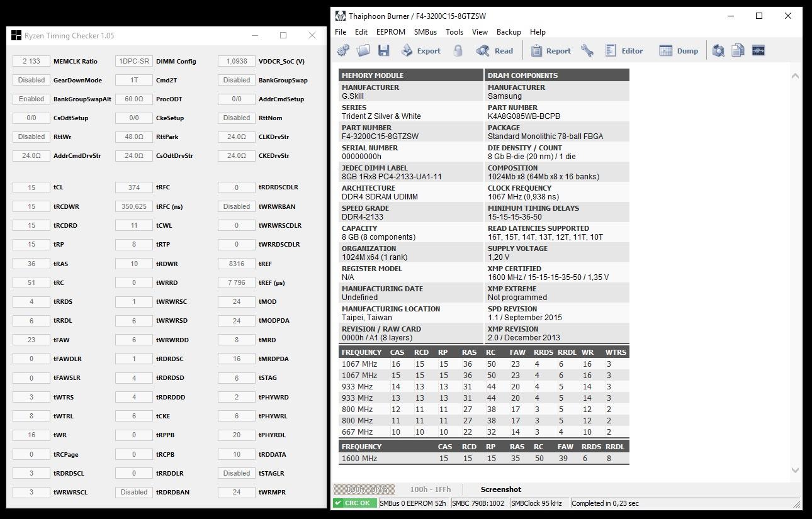Click the tWRMPR value field
The image size is (812, 519).
(237, 492)
